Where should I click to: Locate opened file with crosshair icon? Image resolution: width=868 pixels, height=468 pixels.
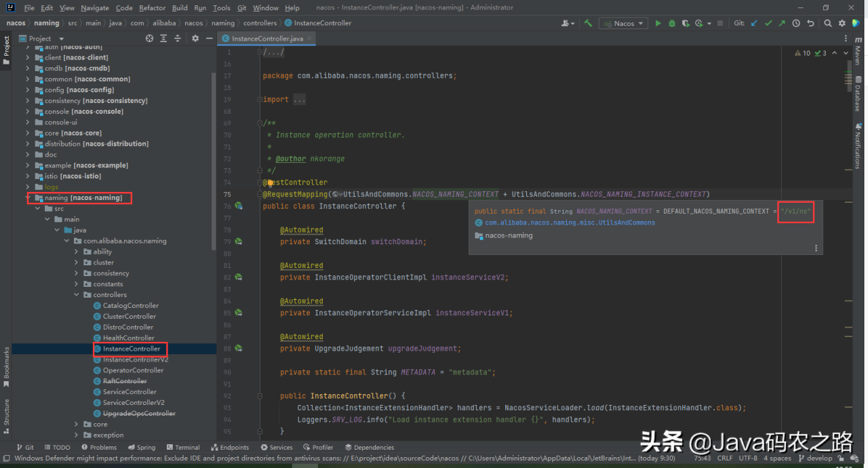(x=149, y=39)
